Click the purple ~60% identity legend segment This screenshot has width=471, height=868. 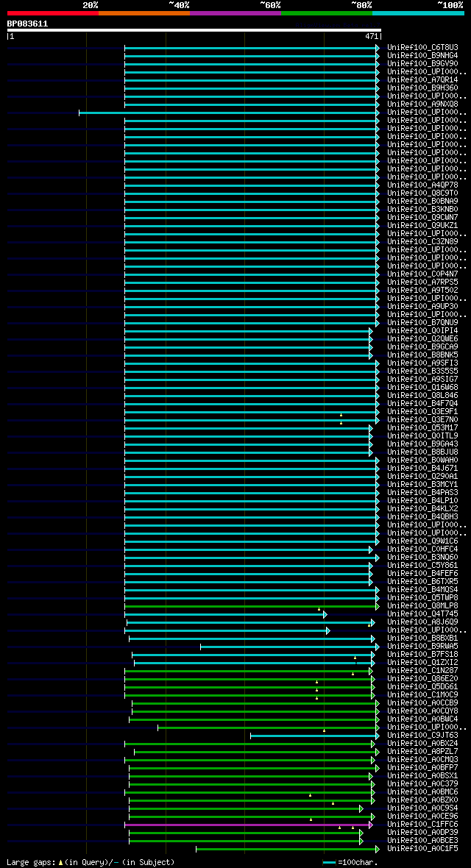(235, 13)
